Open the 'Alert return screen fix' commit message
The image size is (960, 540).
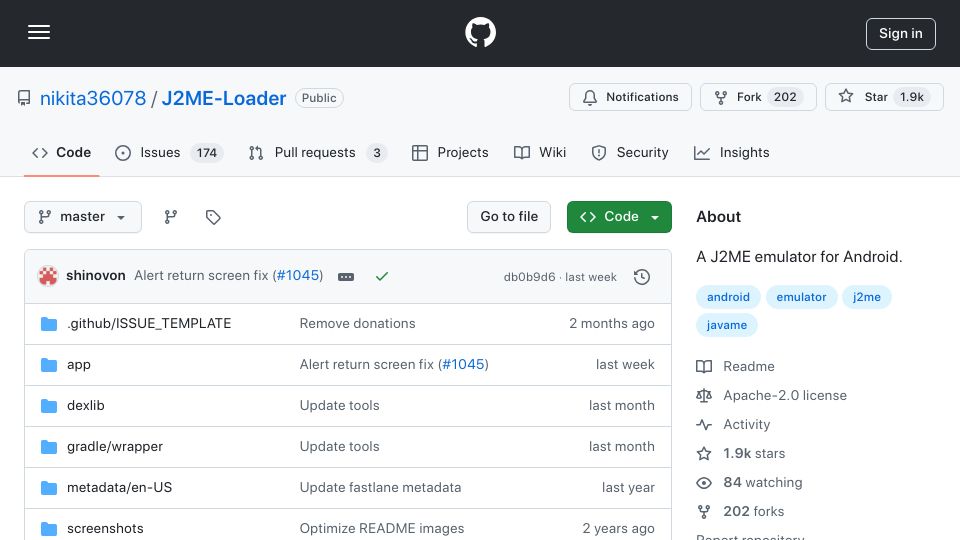click(201, 276)
